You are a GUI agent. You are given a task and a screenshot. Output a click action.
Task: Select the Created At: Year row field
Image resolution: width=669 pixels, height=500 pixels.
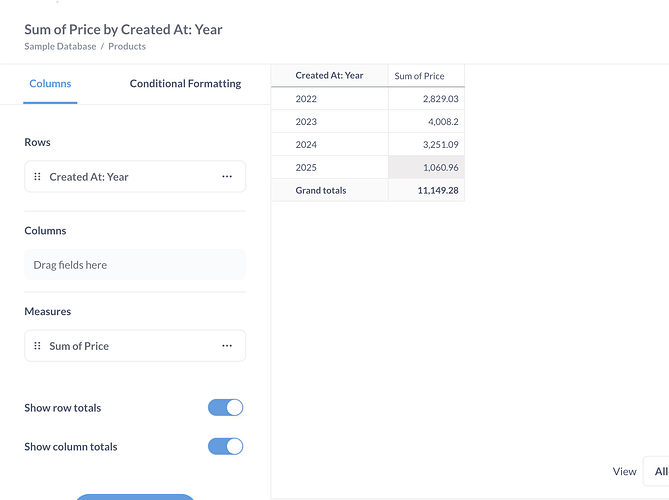click(135, 177)
